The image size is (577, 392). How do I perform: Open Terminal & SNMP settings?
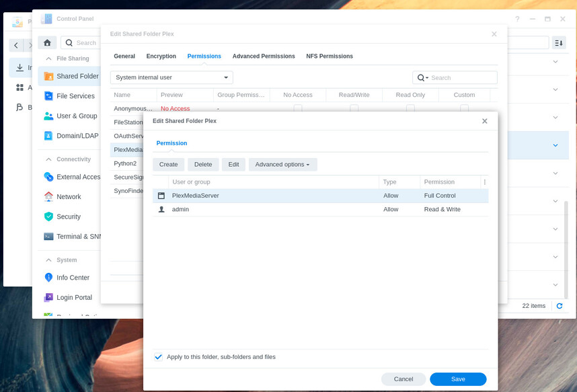[x=69, y=237]
